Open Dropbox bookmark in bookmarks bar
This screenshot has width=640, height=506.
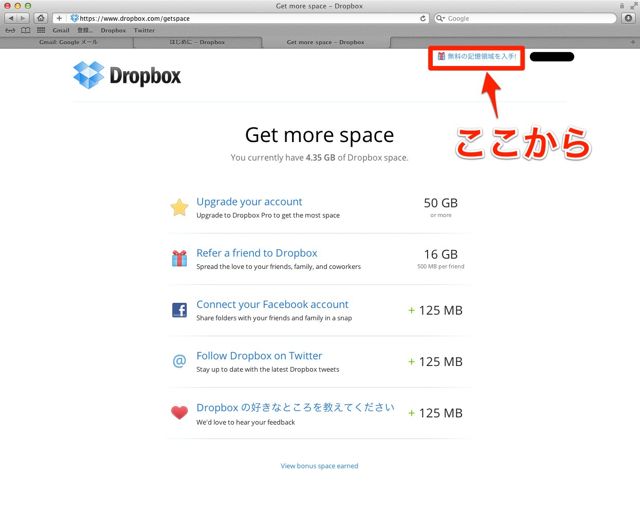[x=113, y=30]
